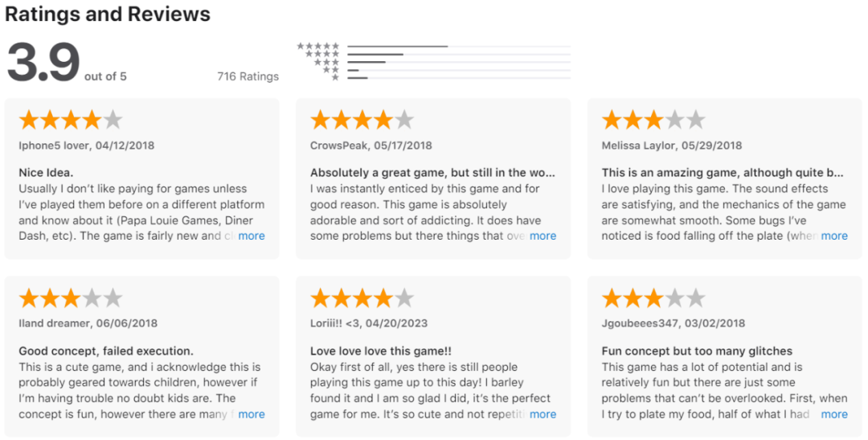Click the five-star row icons in histogram
The width and height of the screenshot is (868, 440).
click(x=318, y=47)
